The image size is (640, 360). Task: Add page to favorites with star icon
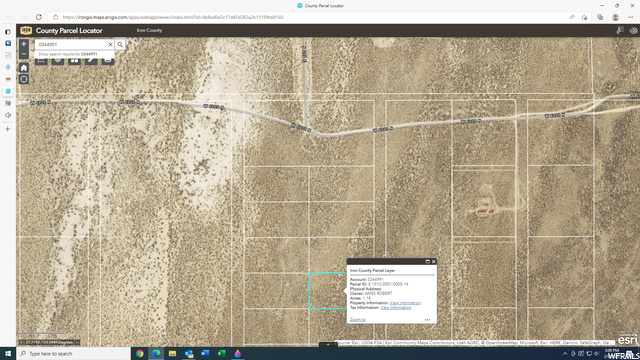click(584, 17)
